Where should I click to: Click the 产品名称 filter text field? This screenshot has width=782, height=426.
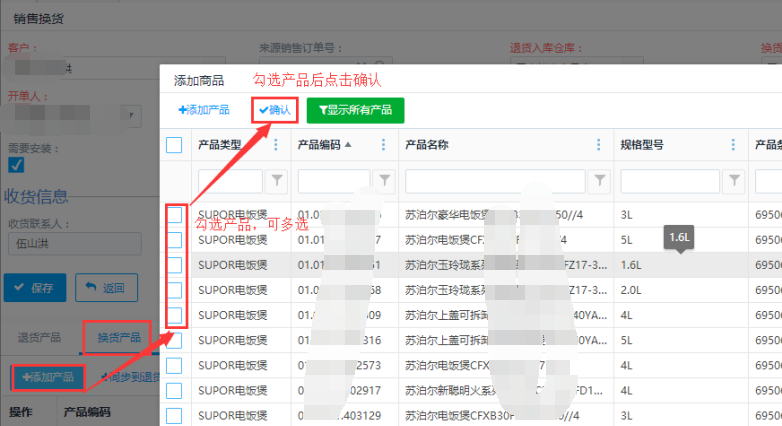point(494,181)
